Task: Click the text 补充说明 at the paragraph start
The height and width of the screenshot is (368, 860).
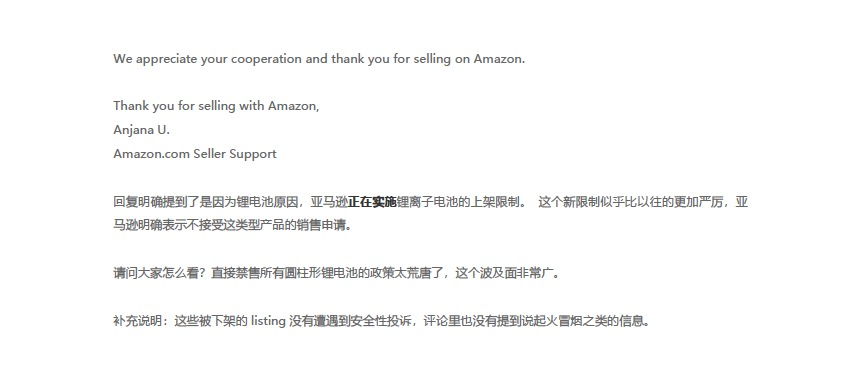Action: 137,321
